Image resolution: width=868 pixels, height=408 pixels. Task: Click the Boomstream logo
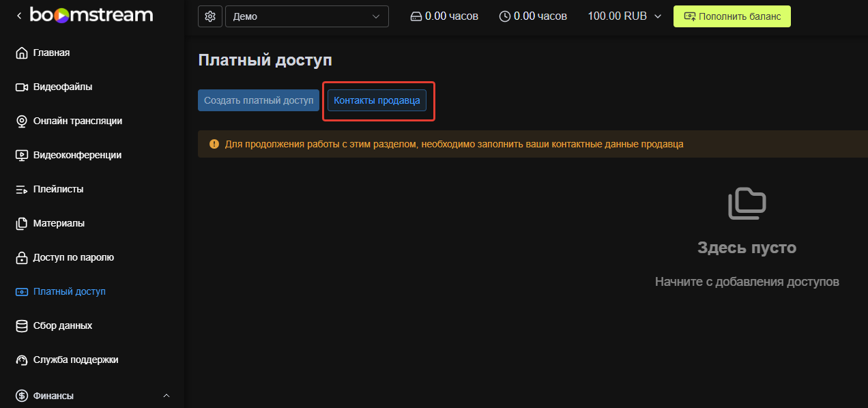tap(91, 15)
